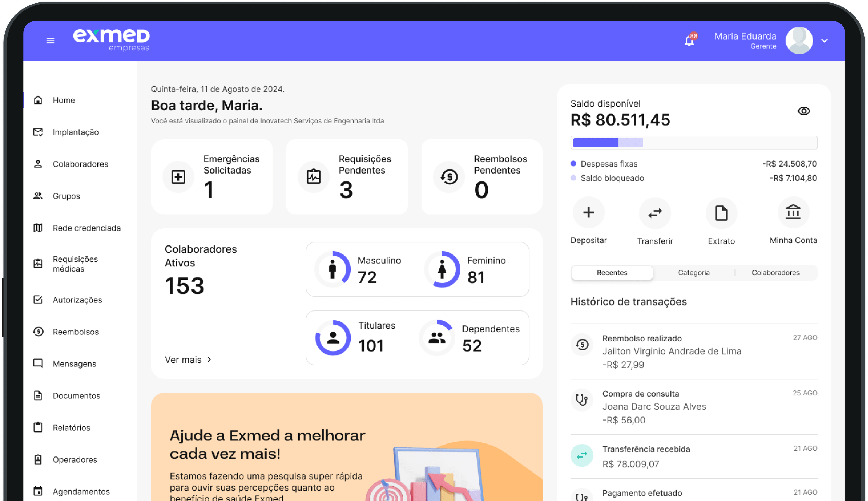The height and width of the screenshot is (501, 868).
Task: Open the Extrato document button
Action: pos(721,213)
